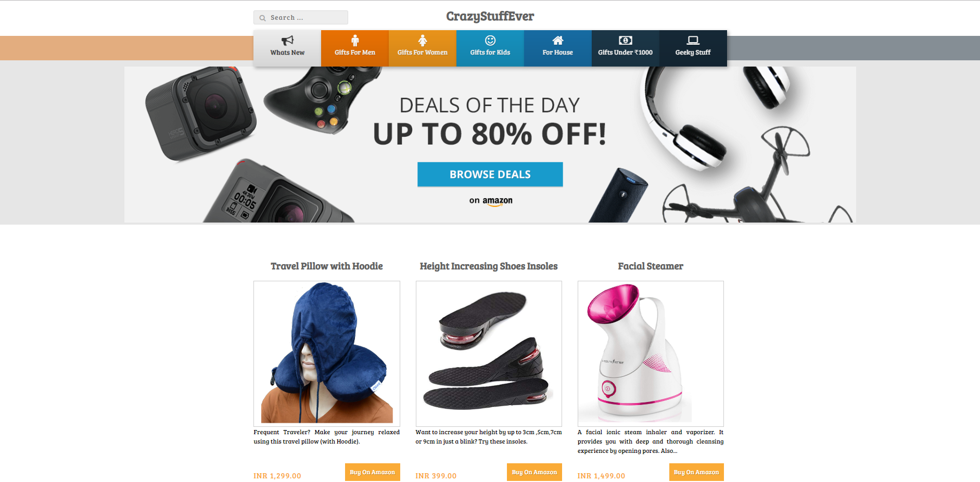
Task: Open the Travel Pillow with Hoodie title
Action: click(327, 266)
